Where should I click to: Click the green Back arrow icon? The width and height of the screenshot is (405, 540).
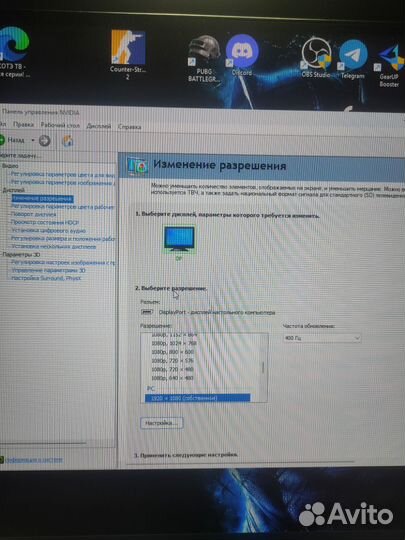(2, 140)
